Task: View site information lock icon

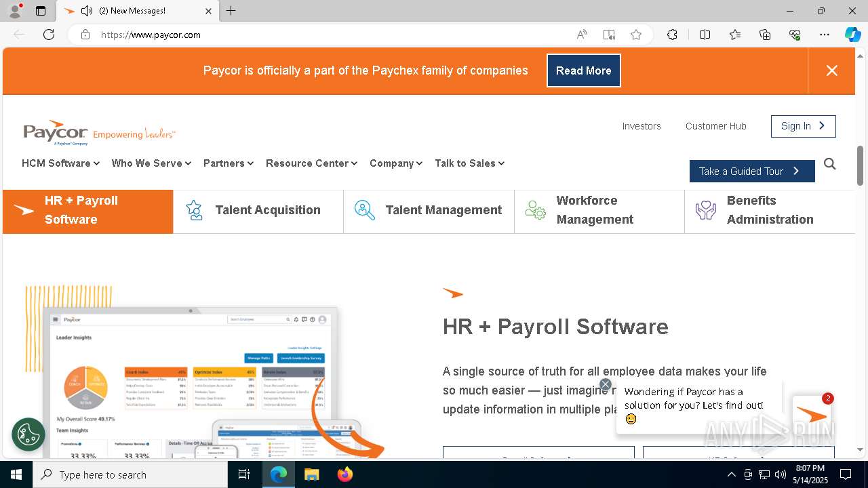Action: point(85,35)
